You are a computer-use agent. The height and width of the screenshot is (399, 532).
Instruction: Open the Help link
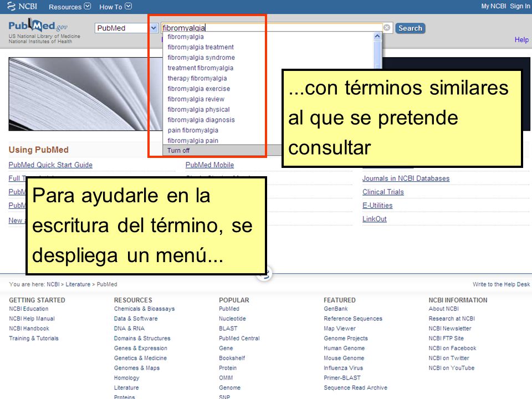point(521,40)
